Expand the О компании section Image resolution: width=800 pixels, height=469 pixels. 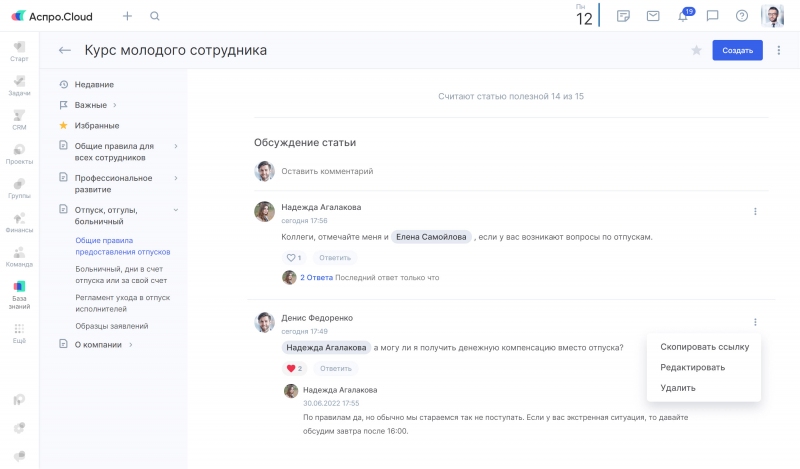[131, 345]
